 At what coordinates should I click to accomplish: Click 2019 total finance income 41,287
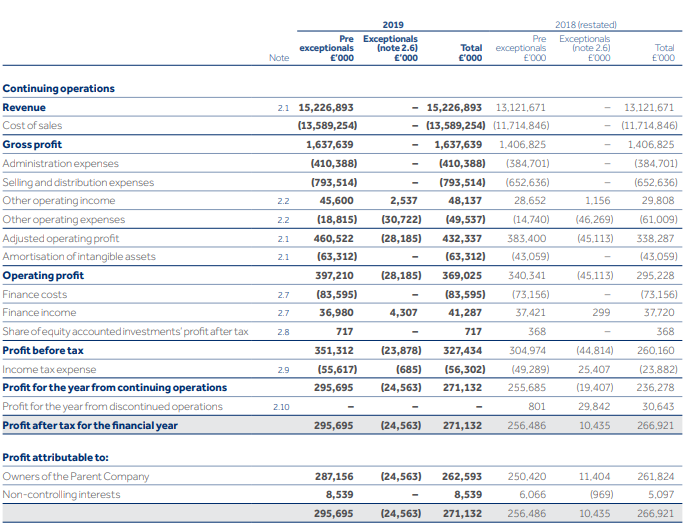(465, 313)
